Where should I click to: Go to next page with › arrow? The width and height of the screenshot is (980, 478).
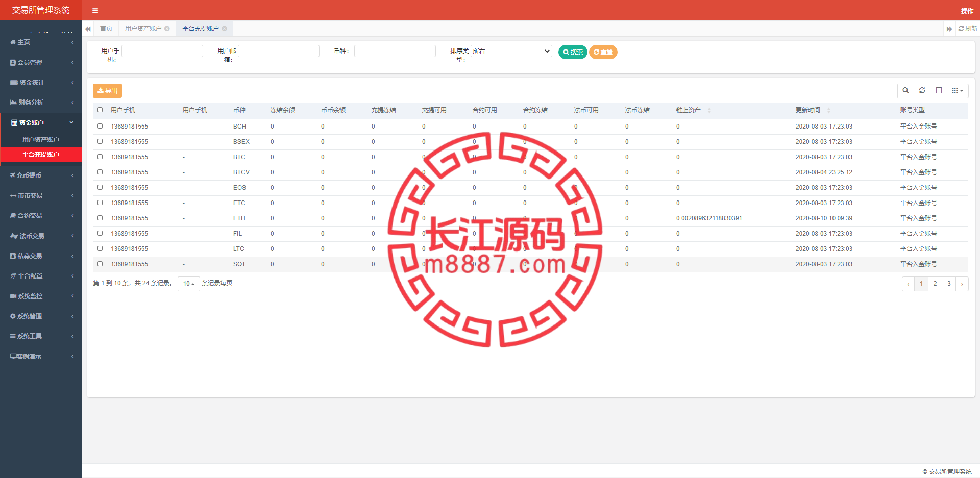[x=962, y=284]
